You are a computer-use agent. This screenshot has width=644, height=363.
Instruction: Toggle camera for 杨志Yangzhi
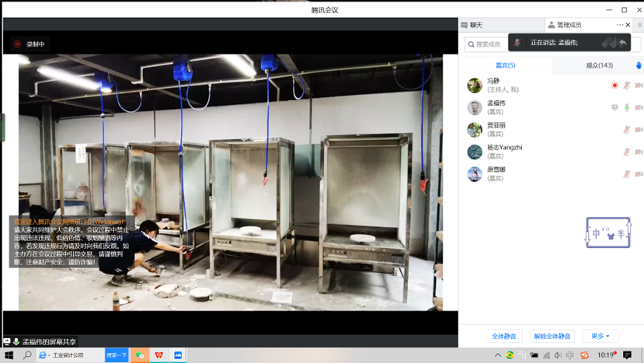point(639,152)
